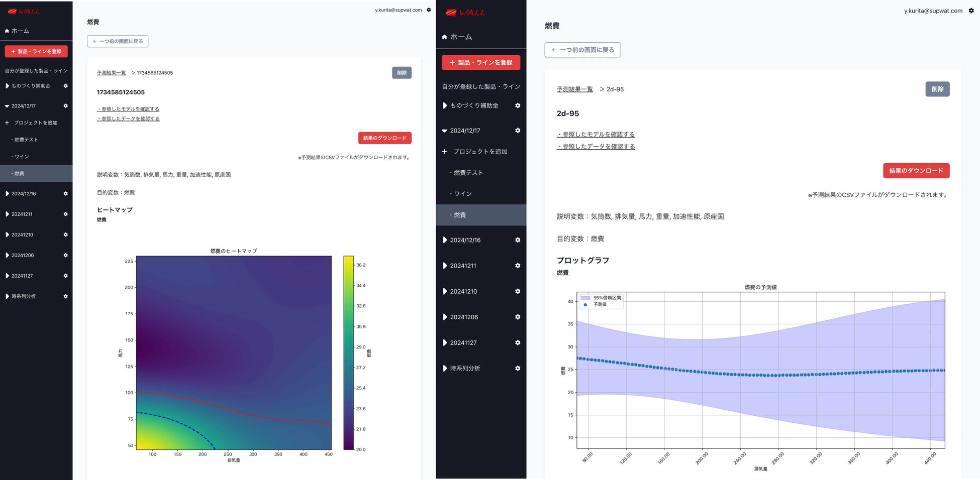Viewport: 980px width, 480px height.
Task: Open the gear for 20241210 in the right window
Action: click(x=518, y=291)
